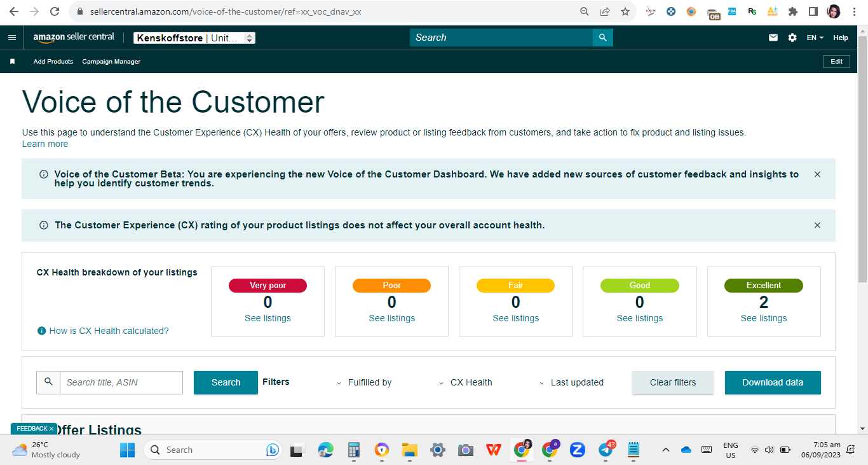Click the browser address bar URL

tap(226, 11)
